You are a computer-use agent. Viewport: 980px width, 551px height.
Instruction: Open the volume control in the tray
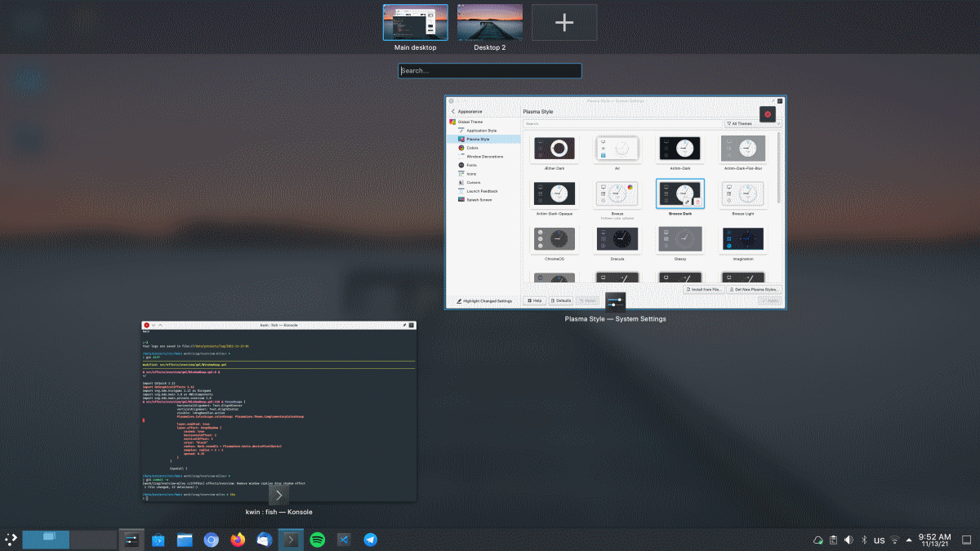(848, 540)
